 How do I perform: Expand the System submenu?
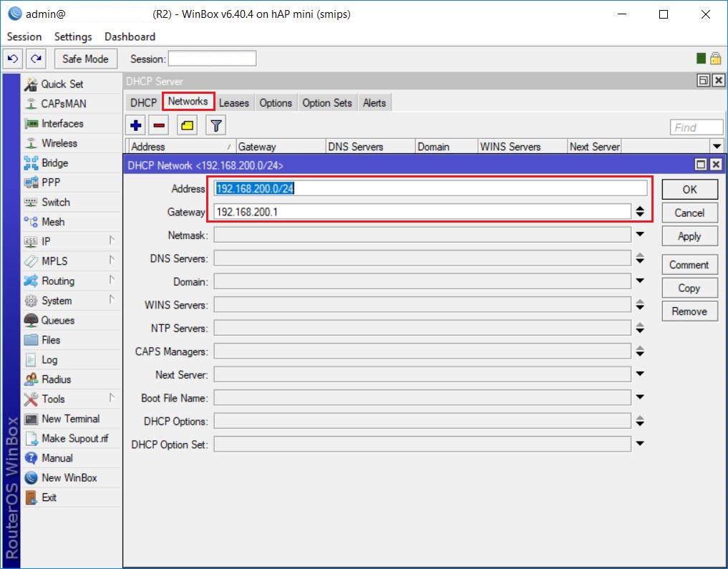tap(112, 299)
